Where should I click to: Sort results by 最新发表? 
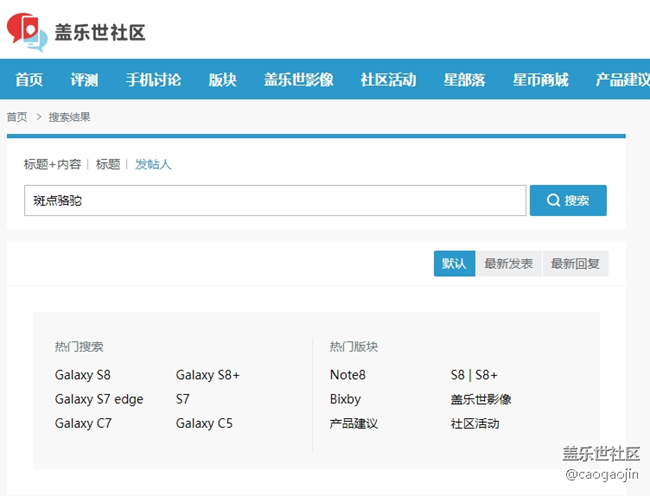tap(509, 264)
